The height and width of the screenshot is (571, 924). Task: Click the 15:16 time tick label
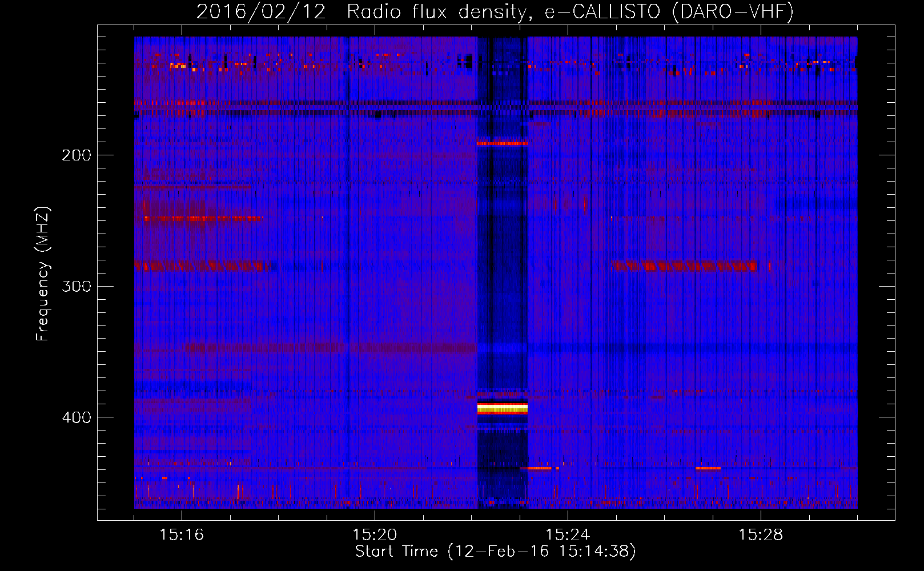(x=182, y=535)
